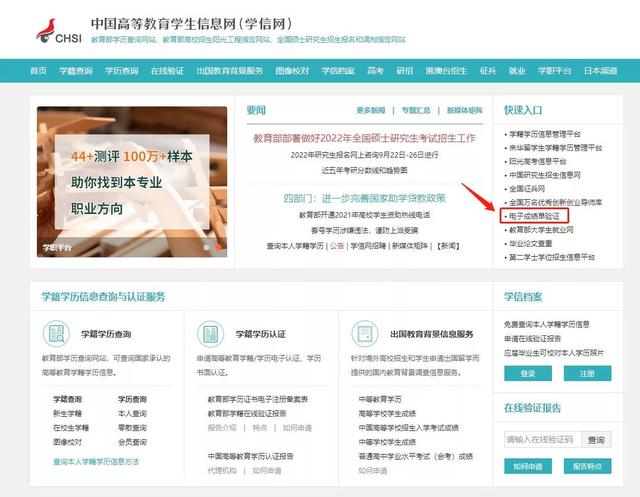Open 学信档案 nav item
The width and height of the screenshot is (640, 497).
click(338, 71)
